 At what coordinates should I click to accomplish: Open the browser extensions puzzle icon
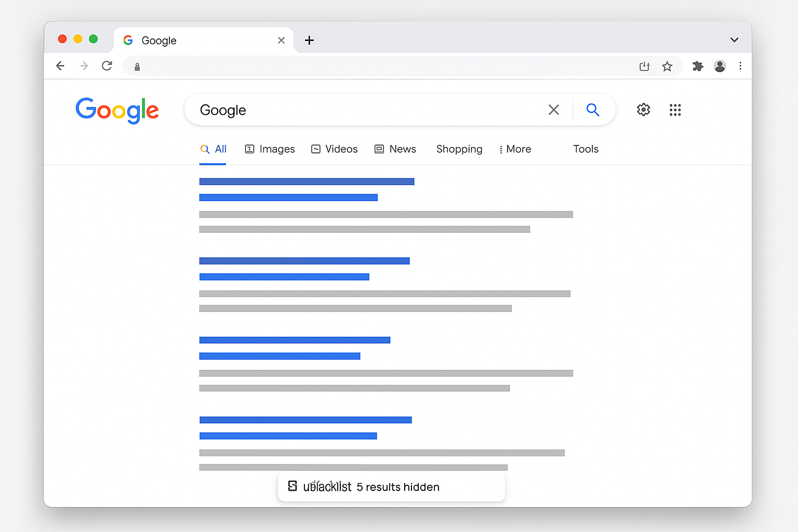point(697,66)
